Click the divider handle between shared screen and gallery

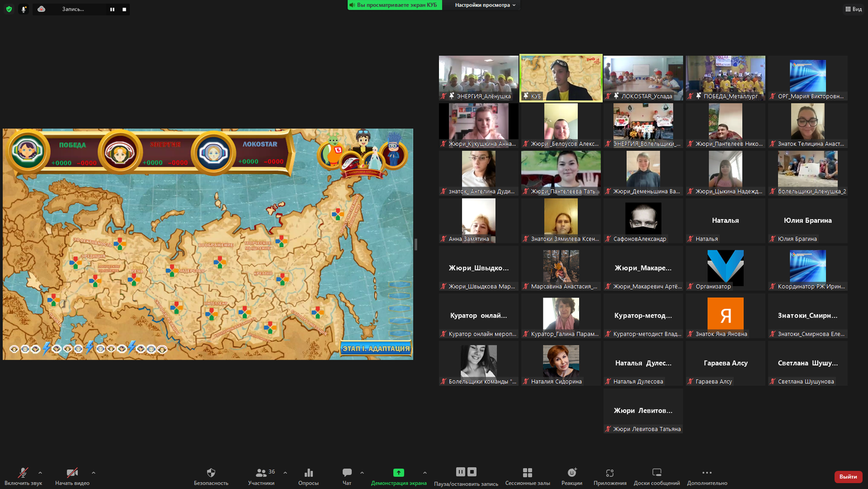pyautogui.click(x=415, y=244)
